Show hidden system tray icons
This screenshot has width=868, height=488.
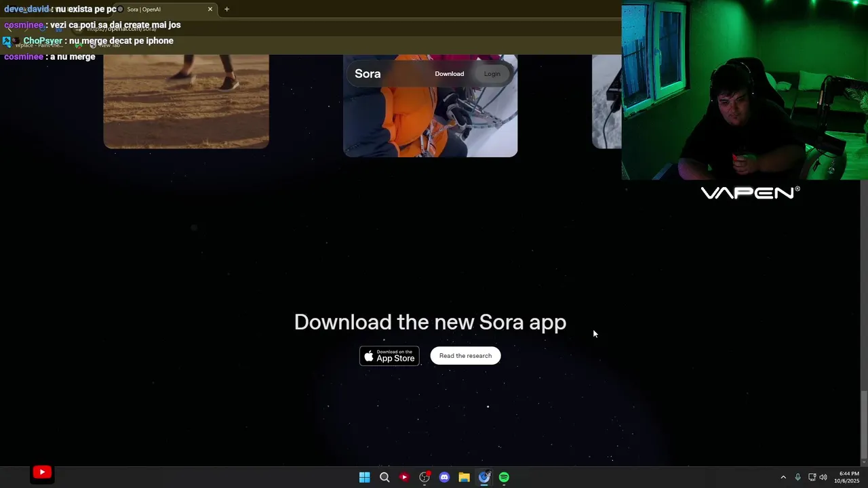tap(783, 477)
